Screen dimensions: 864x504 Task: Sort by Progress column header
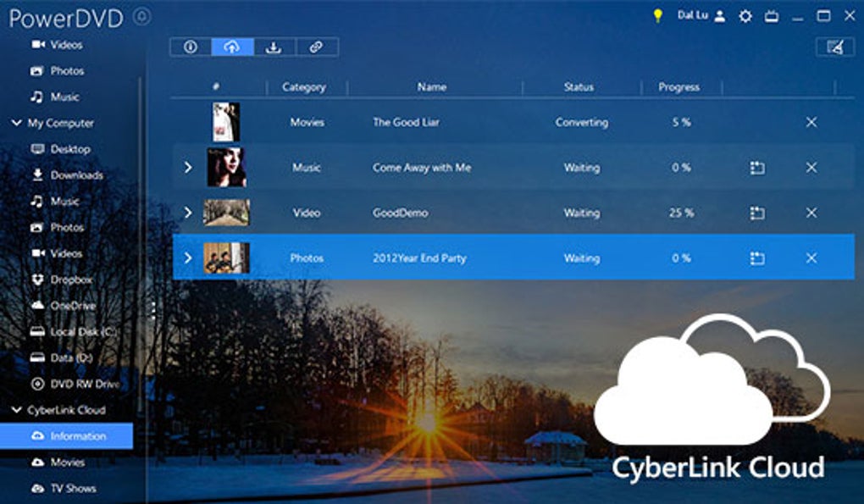tap(678, 87)
